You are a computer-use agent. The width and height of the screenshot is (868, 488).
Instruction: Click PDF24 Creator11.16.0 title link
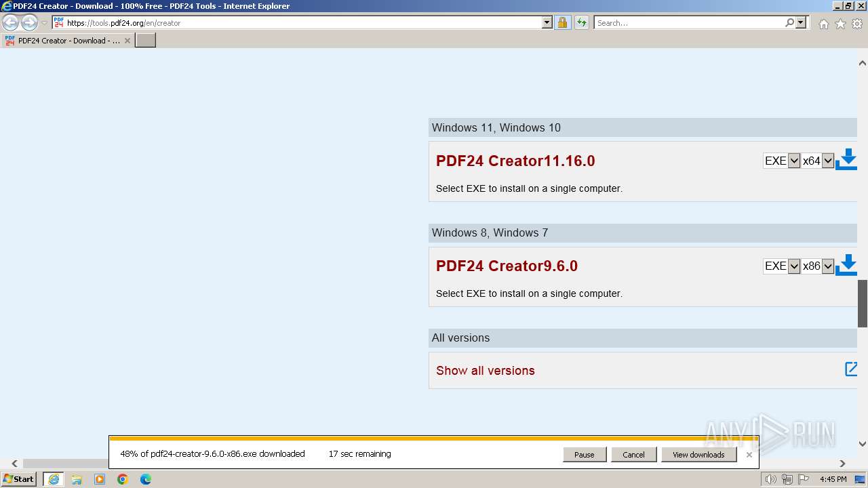515,161
